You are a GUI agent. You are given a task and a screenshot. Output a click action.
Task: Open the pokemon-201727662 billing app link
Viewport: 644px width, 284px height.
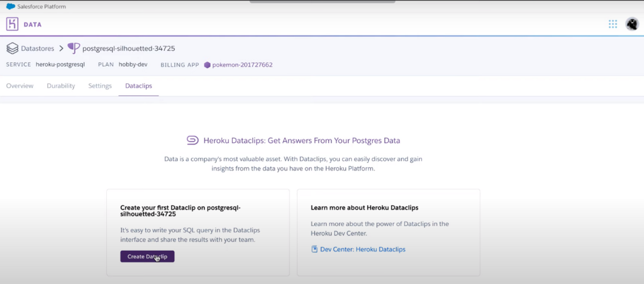[242, 64]
